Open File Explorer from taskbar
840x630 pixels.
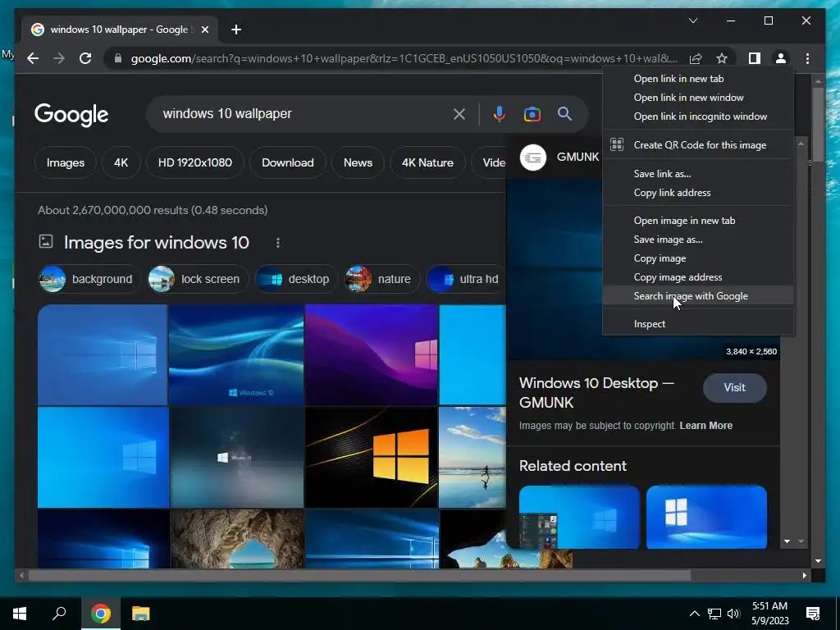pyautogui.click(x=141, y=614)
